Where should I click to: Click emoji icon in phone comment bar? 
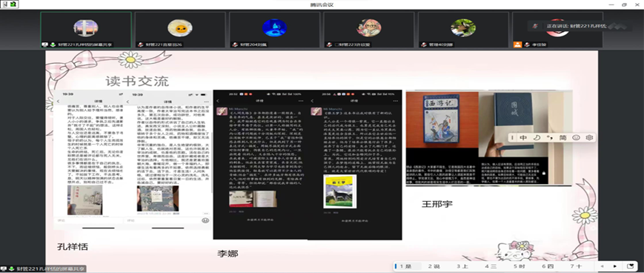tap(205, 221)
